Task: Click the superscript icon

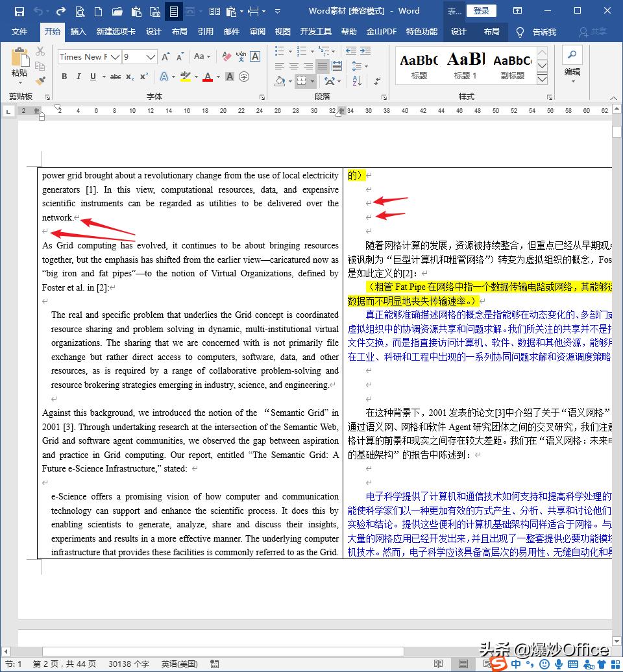Action: [143, 75]
